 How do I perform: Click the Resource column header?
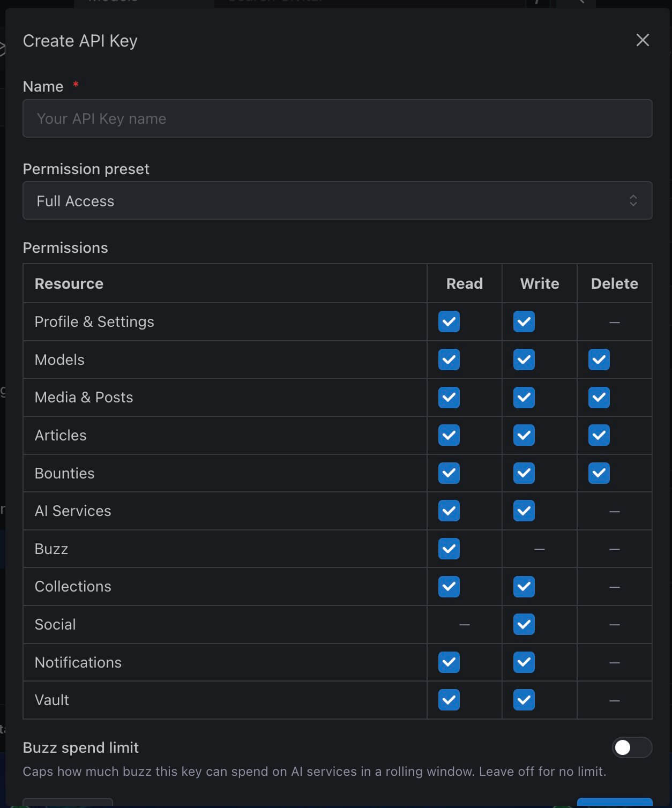tap(69, 283)
